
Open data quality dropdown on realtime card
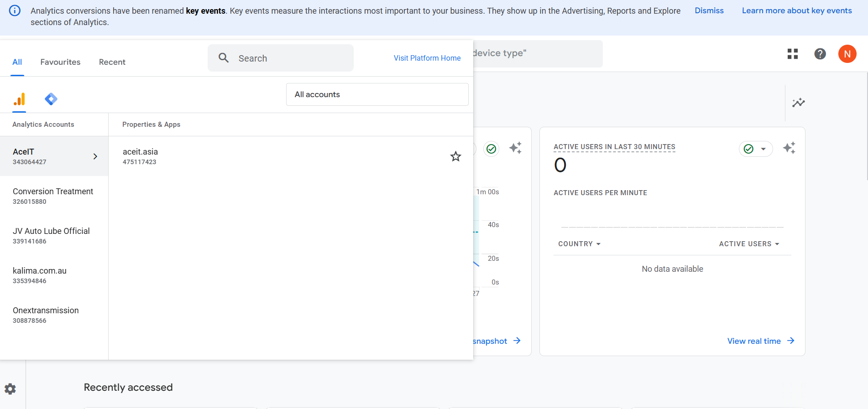[755, 149]
